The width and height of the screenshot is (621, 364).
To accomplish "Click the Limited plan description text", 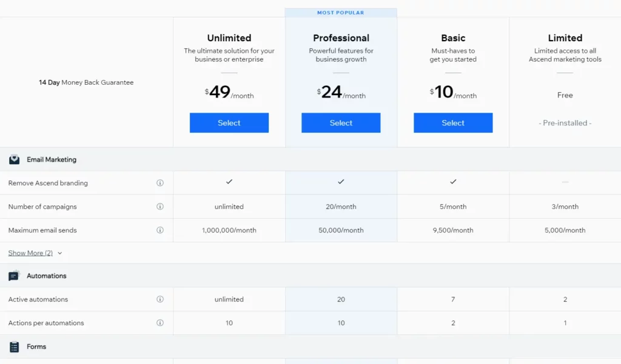I will pos(565,55).
